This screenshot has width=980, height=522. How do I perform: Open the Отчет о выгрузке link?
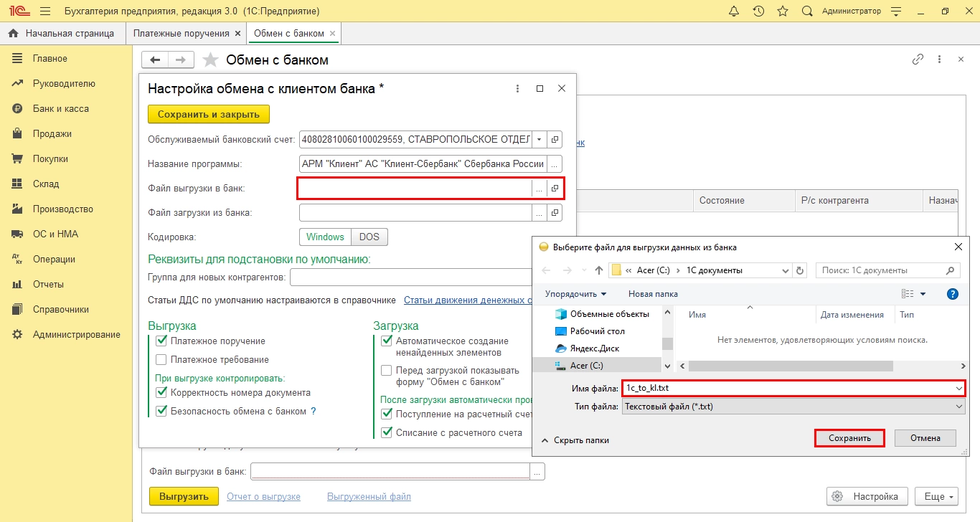pos(263,496)
